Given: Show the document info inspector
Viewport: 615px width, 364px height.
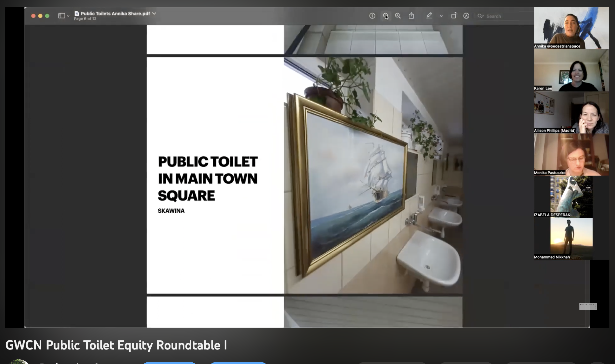Looking at the screenshot, I should click(x=372, y=16).
